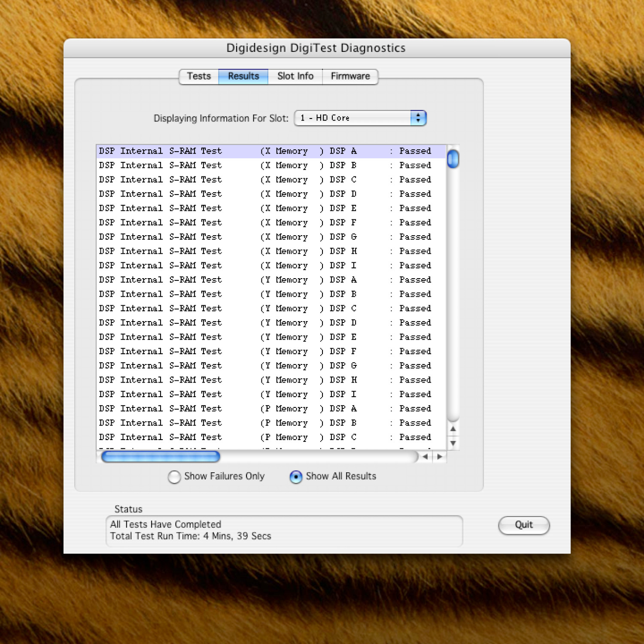
Task: Open the slot selection dropdown
Action: tap(360, 118)
